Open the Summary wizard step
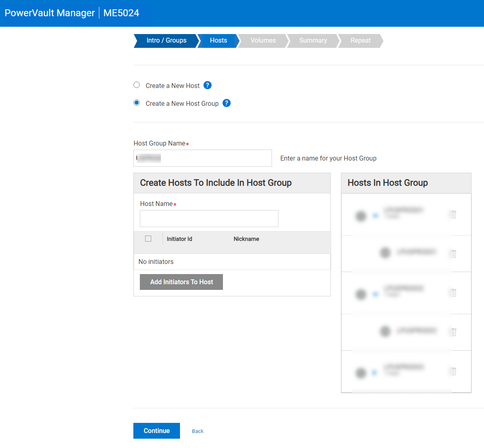This screenshot has height=448, width=484. coord(313,41)
